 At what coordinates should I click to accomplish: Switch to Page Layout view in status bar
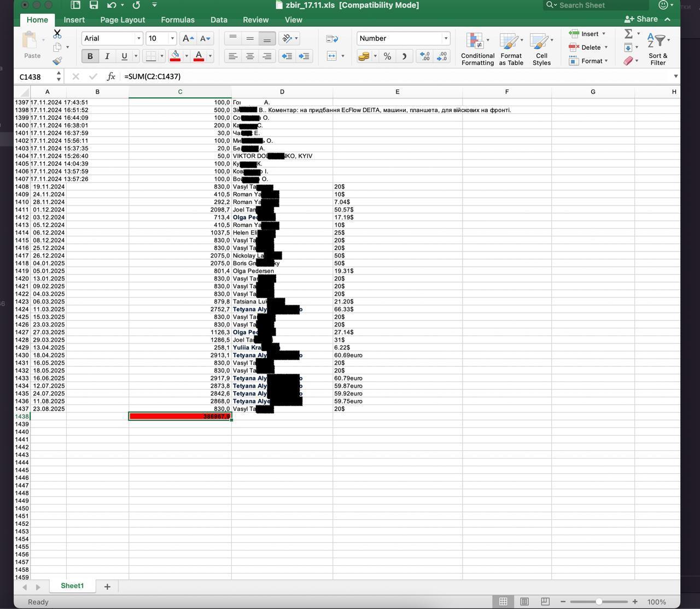coord(524,601)
